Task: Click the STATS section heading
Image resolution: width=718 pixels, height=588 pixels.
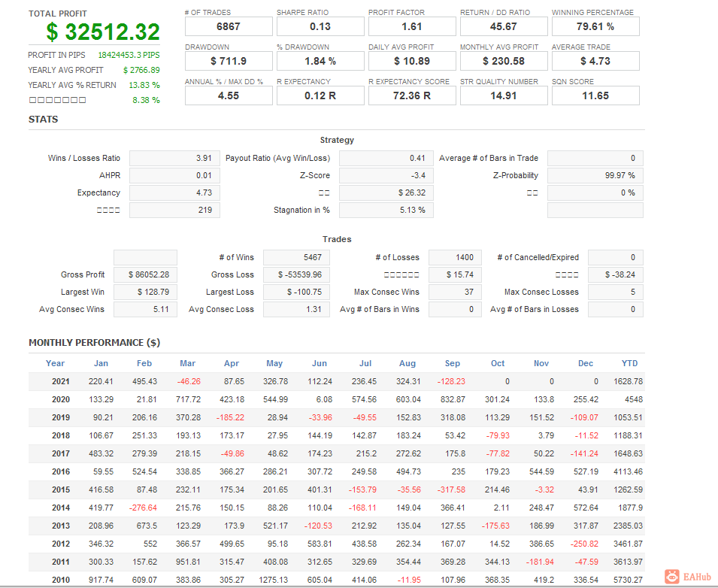Action: 44,120
